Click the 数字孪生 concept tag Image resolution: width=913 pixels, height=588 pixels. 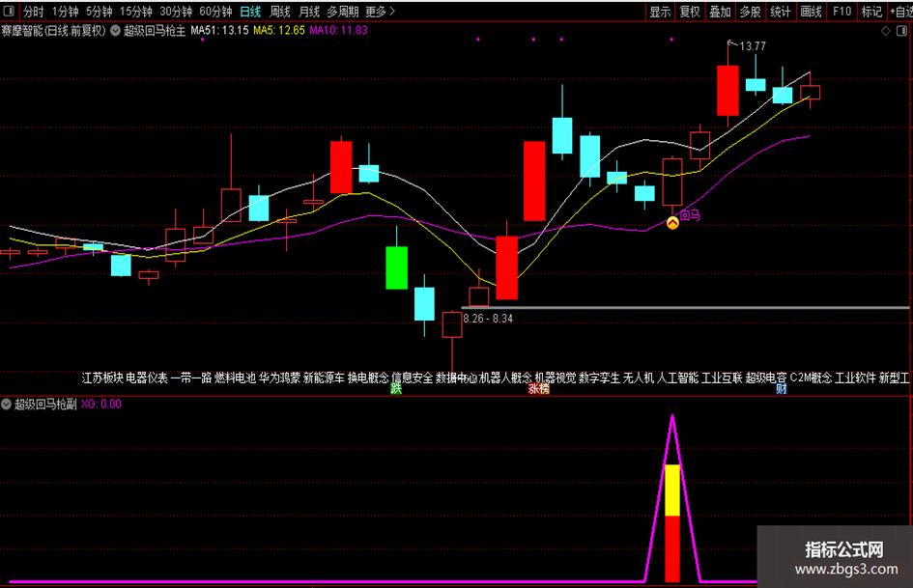click(600, 378)
